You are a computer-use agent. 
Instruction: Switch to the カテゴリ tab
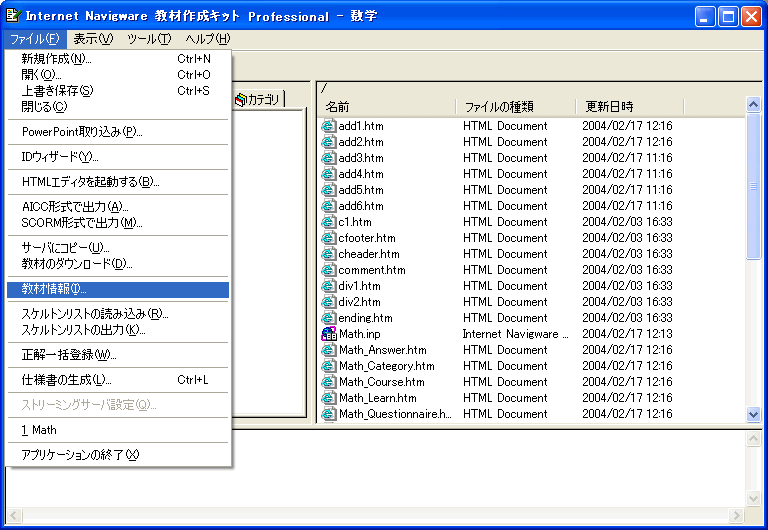[x=258, y=99]
